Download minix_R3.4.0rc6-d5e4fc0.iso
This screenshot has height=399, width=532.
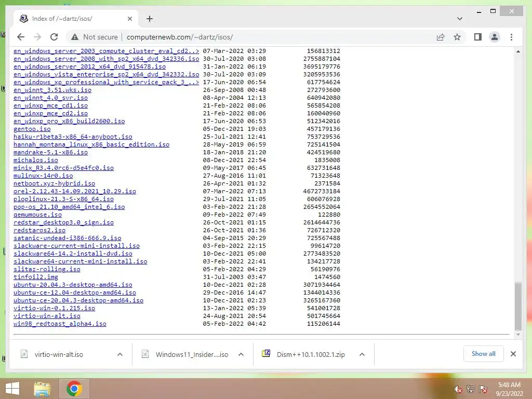tap(63, 168)
